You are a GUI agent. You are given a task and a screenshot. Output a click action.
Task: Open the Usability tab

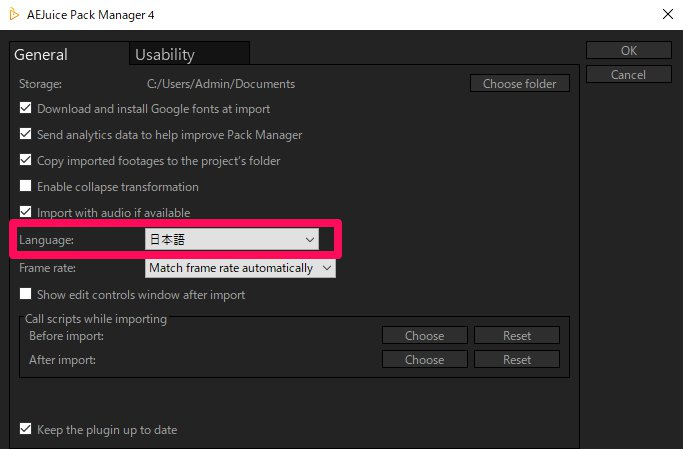(165, 55)
